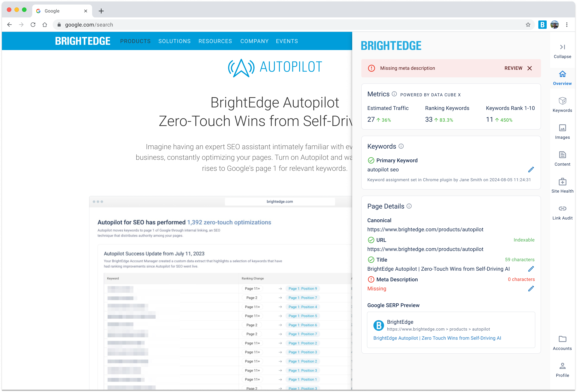Open the PRODUCTS menu on BrightEdge site
Screen dimensions: 577x392
click(x=135, y=41)
